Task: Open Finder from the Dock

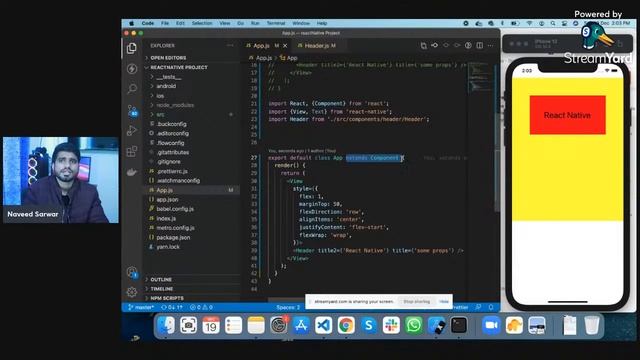Action: coord(166,325)
